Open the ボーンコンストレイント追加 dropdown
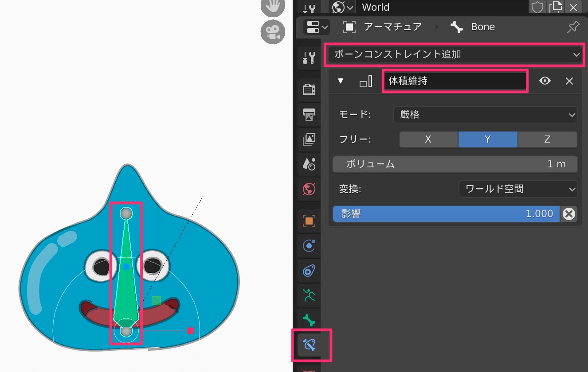Image resolution: width=588 pixels, height=372 pixels. (455, 55)
